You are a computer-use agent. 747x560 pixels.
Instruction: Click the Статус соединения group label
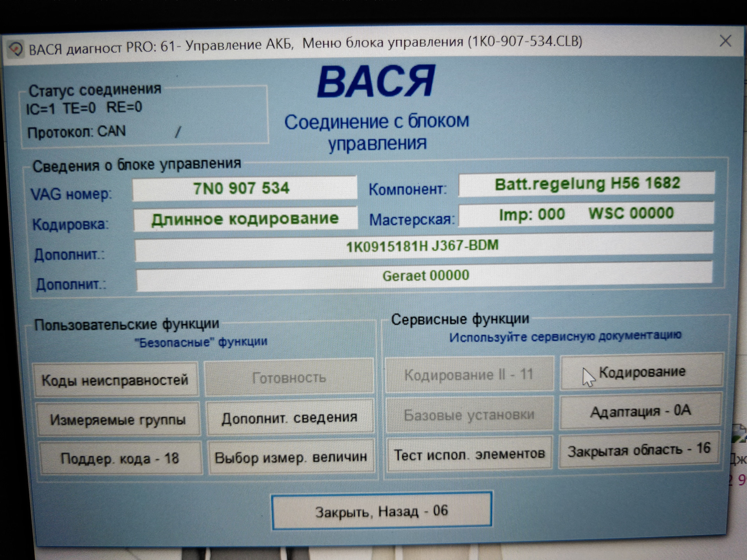click(x=95, y=90)
